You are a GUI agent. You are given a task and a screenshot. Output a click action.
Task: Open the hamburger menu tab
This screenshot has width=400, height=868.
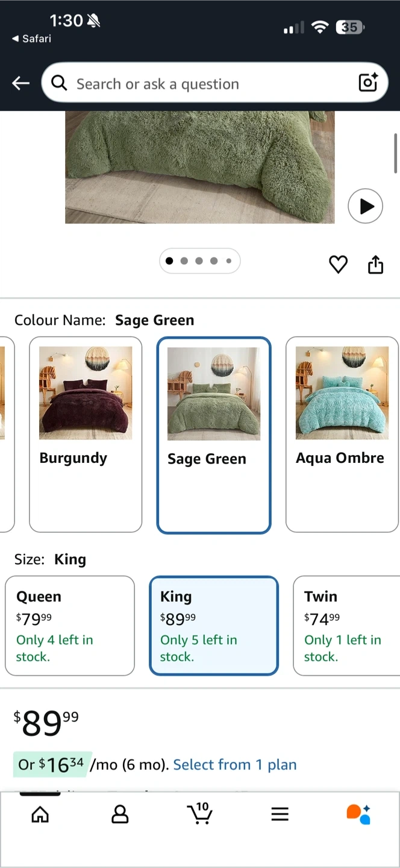(x=280, y=815)
